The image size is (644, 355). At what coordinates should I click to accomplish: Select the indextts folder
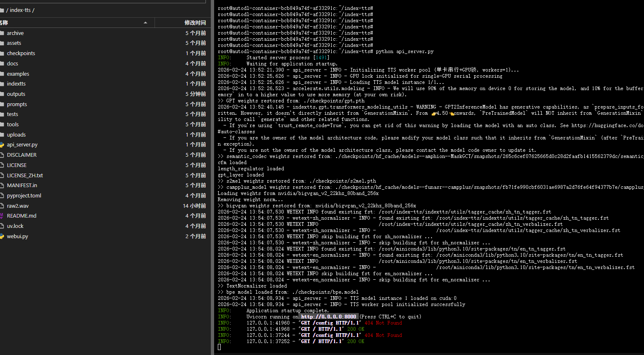point(16,84)
